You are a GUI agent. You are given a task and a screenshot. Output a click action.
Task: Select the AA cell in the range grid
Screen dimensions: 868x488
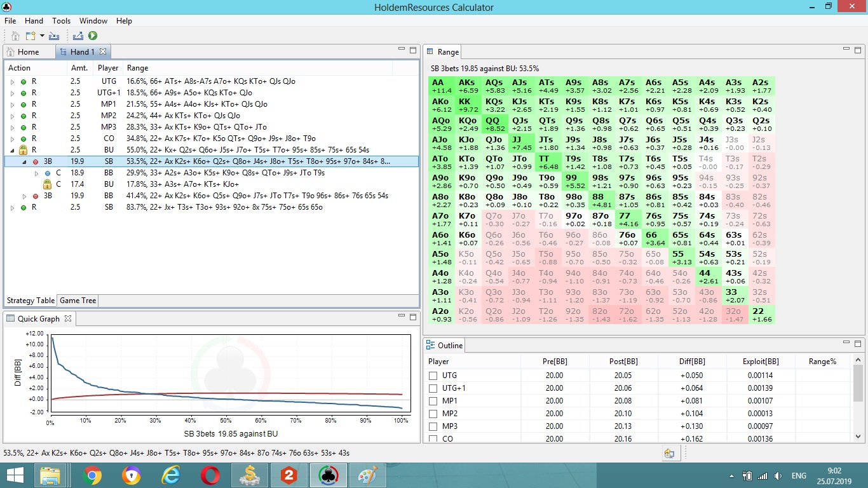click(442, 86)
